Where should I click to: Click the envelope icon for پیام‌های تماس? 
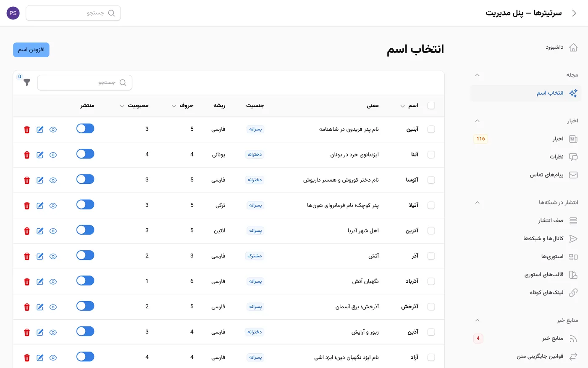(x=573, y=175)
